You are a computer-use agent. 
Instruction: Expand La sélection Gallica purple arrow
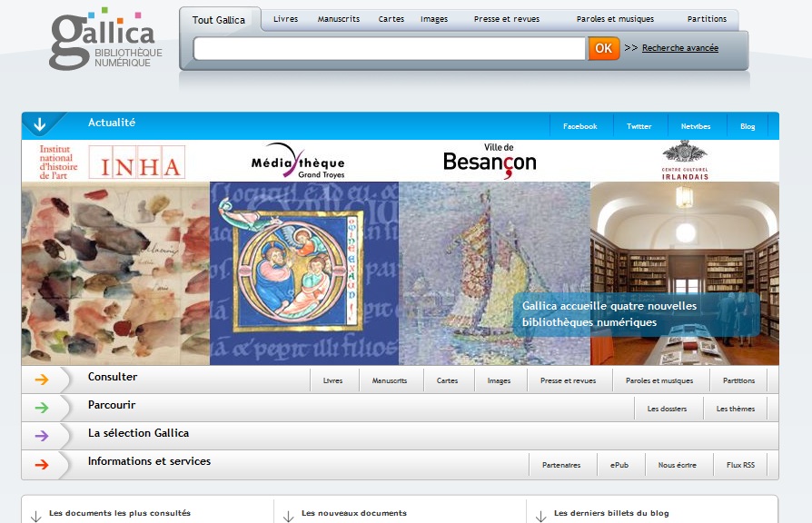pos(42,436)
